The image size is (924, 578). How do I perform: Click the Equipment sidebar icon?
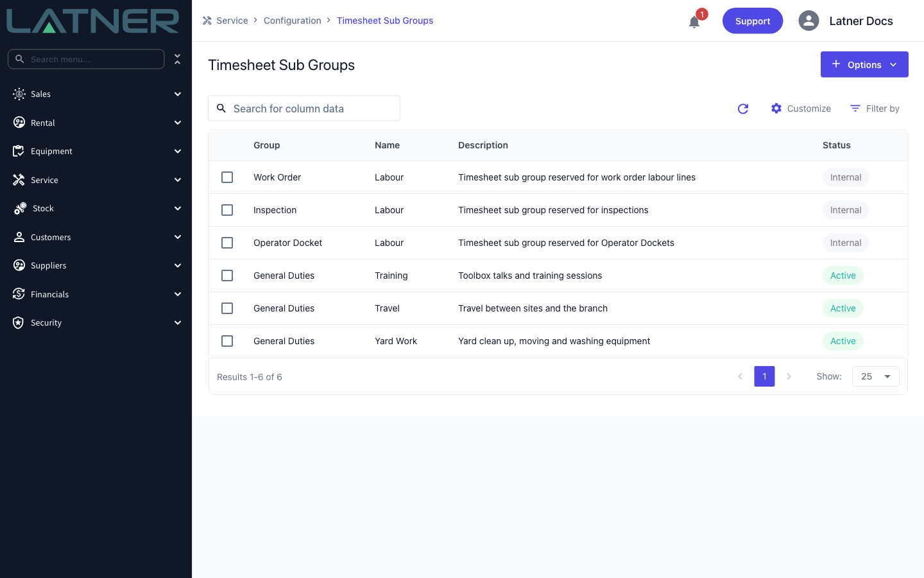pyautogui.click(x=19, y=151)
